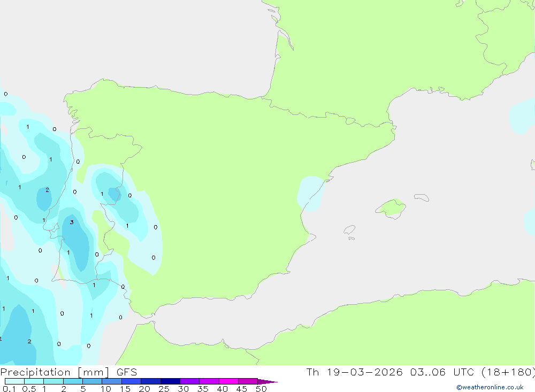Click the 1–2 mm legend color swatch
Viewport: 535px width, 392px height.
coord(53,381)
